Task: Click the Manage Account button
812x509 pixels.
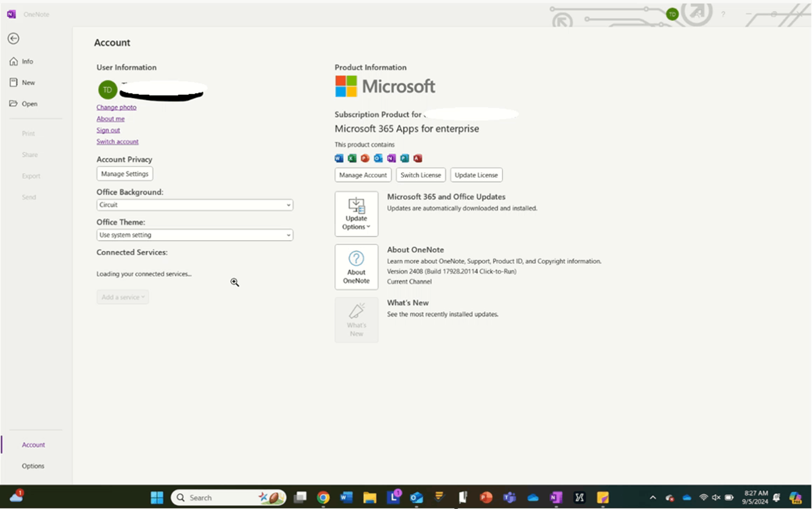Action: pos(363,175)
